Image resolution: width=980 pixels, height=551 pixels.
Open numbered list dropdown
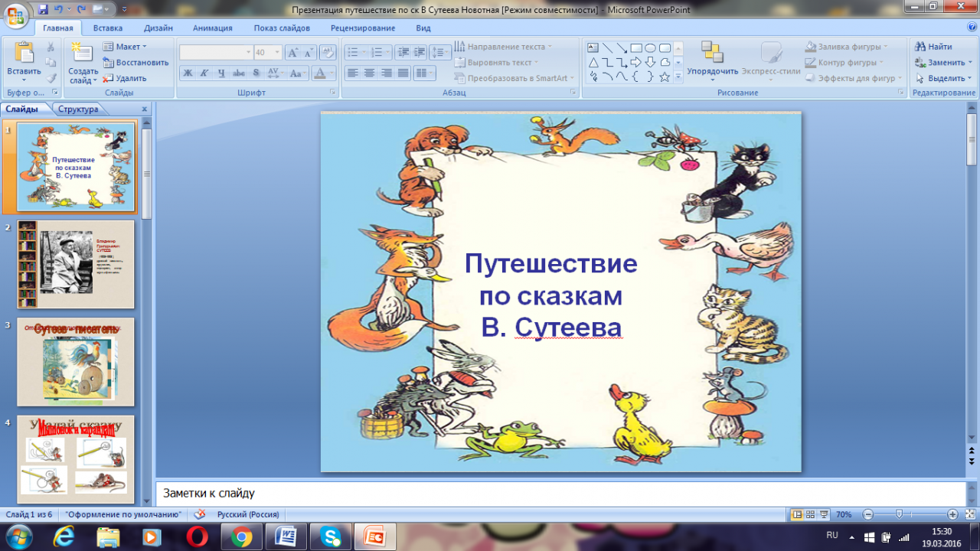380,53
